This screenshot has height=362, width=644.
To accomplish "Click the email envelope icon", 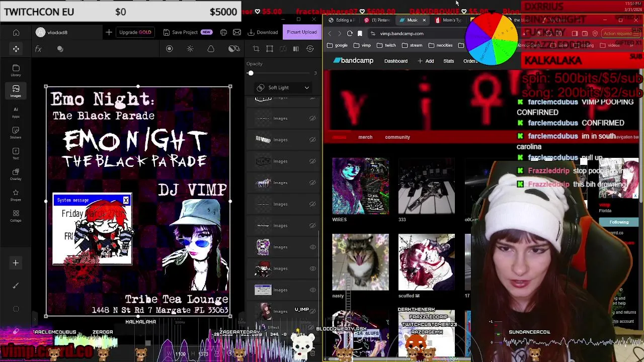I will pyautogui.click(x=237, y=32).
